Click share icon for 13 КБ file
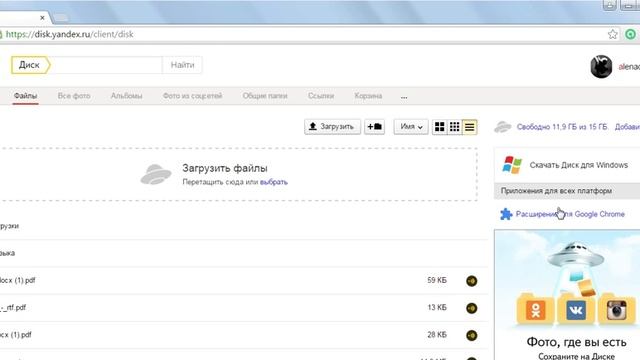 pos(471,308)
